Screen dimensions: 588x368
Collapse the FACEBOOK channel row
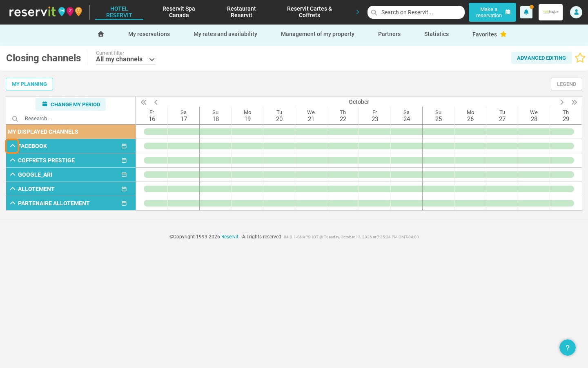[x=12, y=146]
